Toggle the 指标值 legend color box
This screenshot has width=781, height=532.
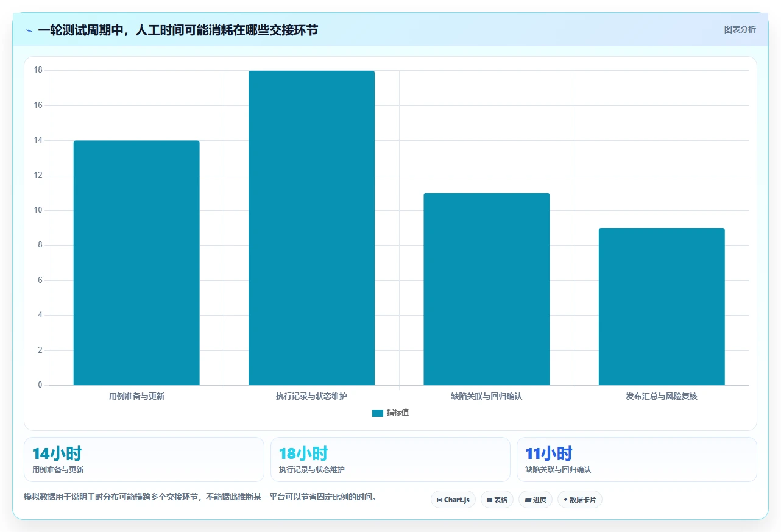pos(378,413)
